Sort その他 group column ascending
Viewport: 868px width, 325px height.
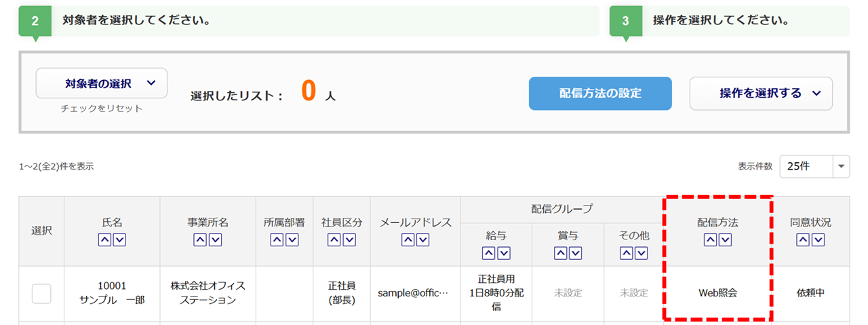626,253
